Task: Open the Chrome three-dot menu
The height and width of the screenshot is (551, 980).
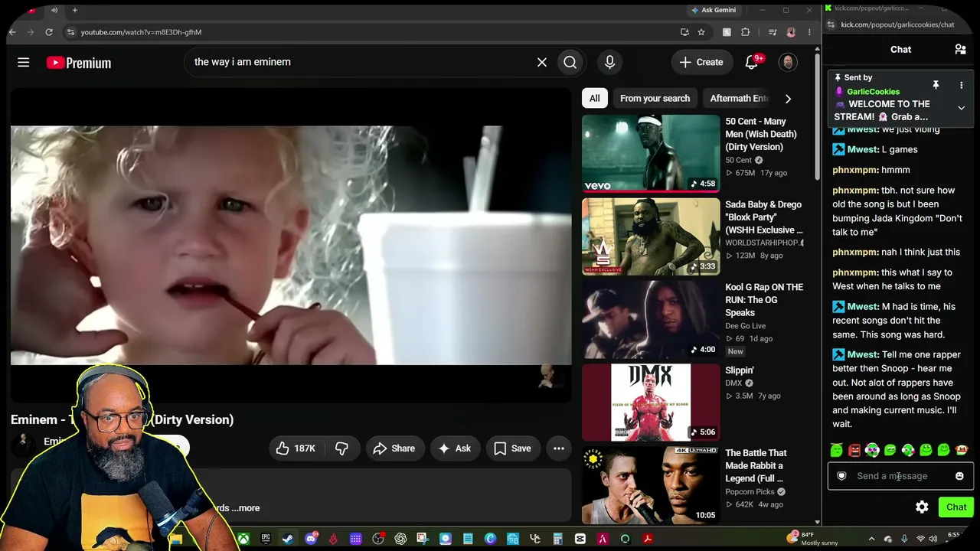Action: point(809,32)
